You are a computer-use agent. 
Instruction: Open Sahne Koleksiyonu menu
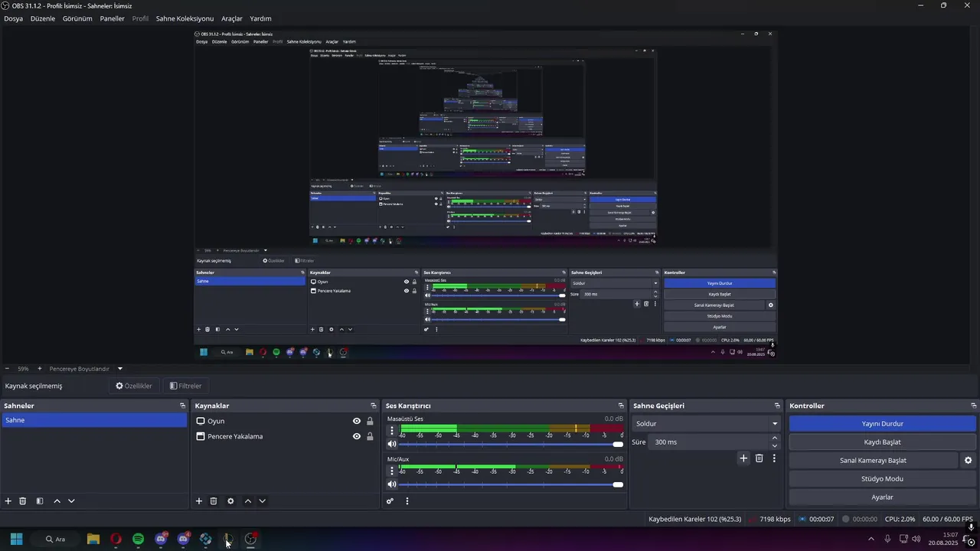point(185,18)
